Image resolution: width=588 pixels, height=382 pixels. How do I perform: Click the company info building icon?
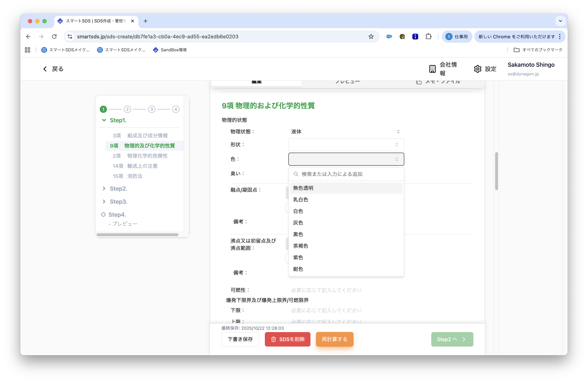point(432,69)
